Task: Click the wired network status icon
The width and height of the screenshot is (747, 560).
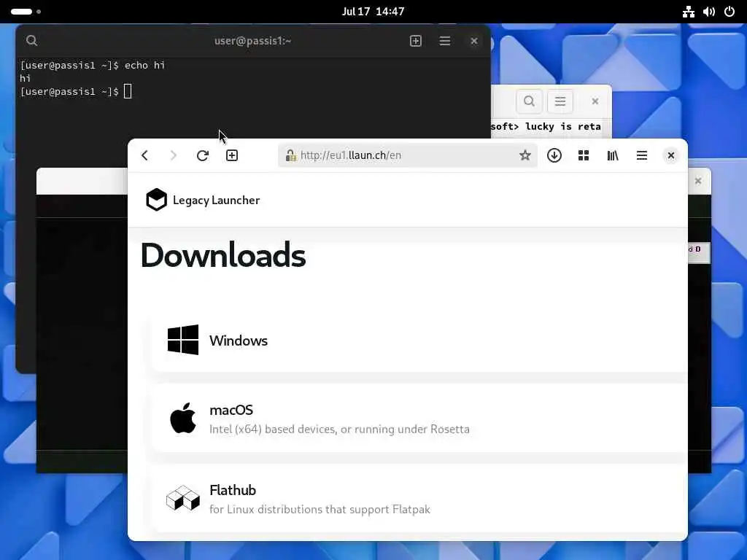Action: (689, 12)
